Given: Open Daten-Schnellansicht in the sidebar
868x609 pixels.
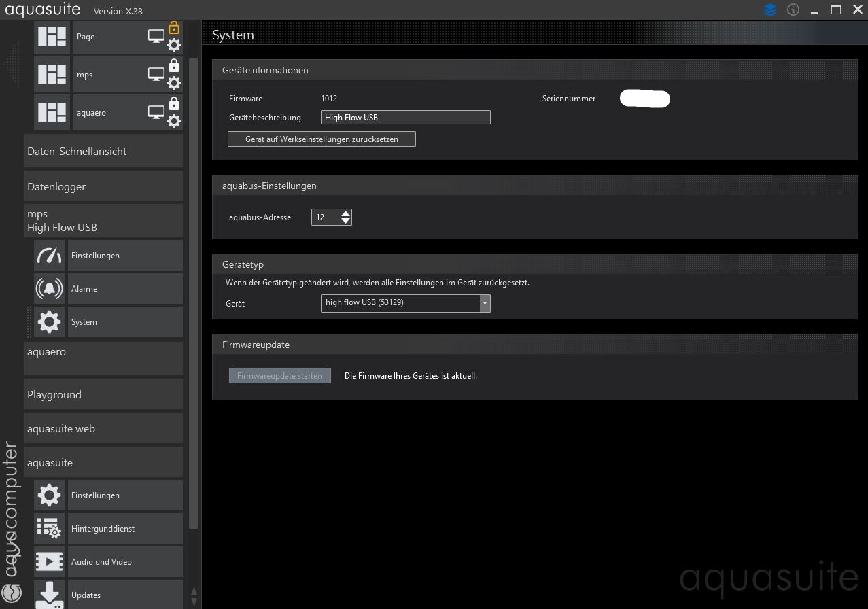Looking at the screenshot, I should [103, 151].
